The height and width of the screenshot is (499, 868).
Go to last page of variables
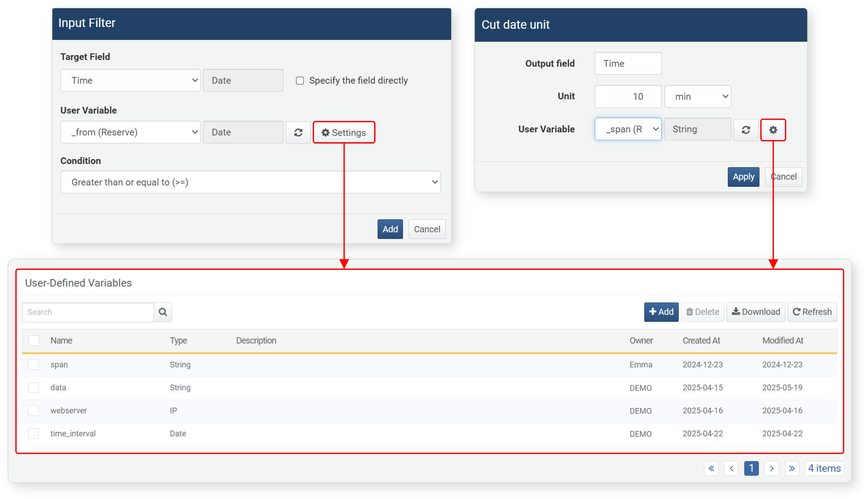click(x=792, y=468)
